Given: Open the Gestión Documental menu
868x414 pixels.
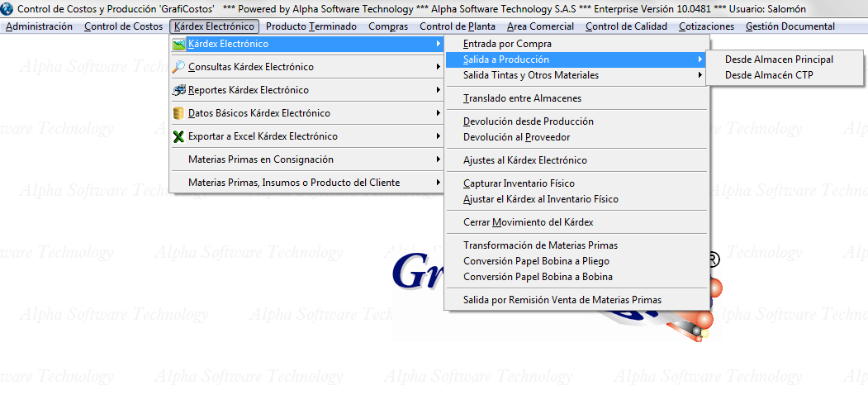Looking at the screenshot, I should 790,26.
